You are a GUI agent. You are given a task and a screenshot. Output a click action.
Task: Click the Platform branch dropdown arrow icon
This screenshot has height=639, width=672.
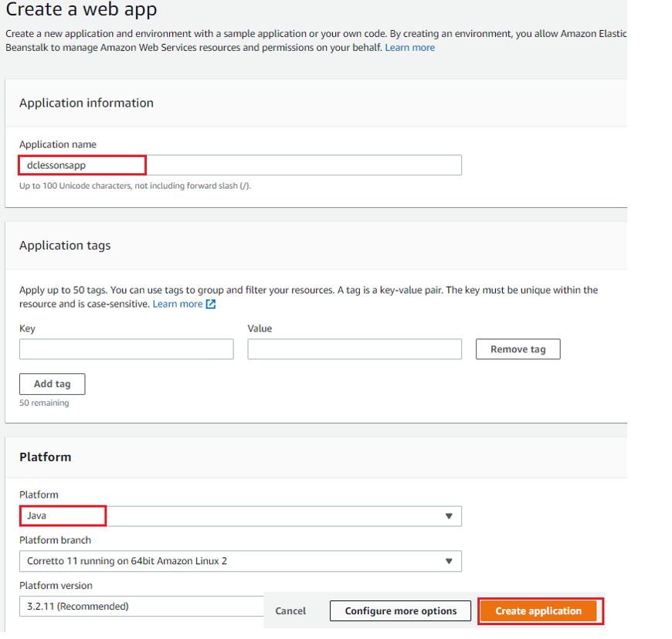tap(449, 561)
